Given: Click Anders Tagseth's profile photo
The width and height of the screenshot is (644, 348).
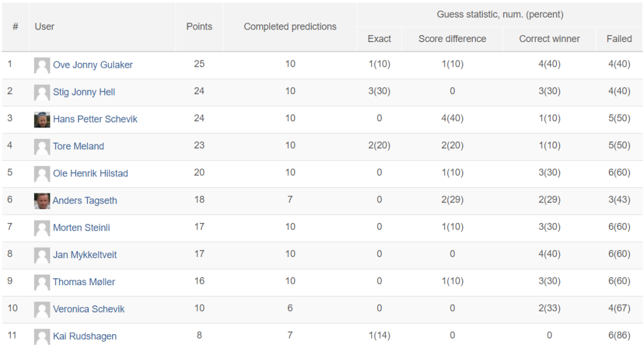Looking at the screenshot, I should click(x=42, y=201).
